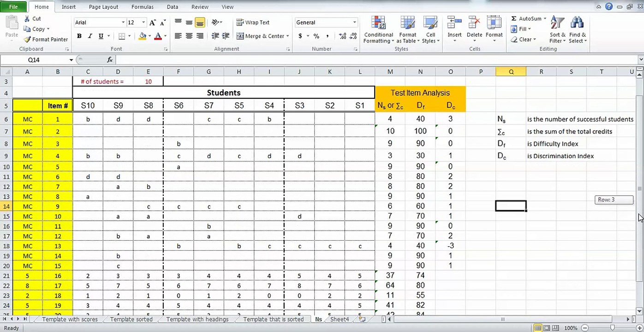The width and height of the screenshot is (644, 332).
Task: Toggle Center text alignment
Action: tap(189, 36)
